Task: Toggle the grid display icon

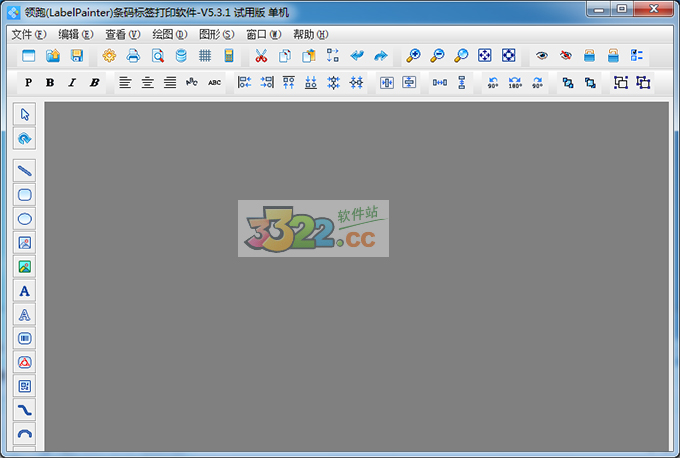Action: click(x=205, y=56)
